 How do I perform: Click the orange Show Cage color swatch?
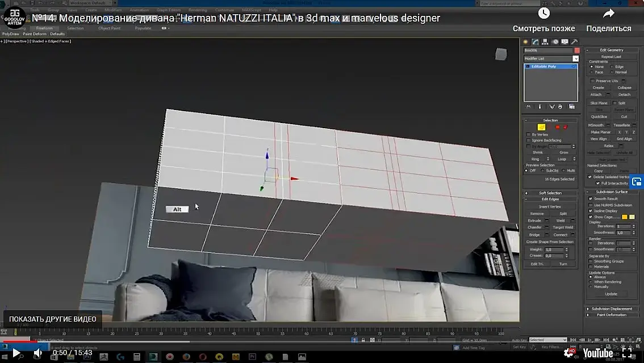tap(624, 217)
